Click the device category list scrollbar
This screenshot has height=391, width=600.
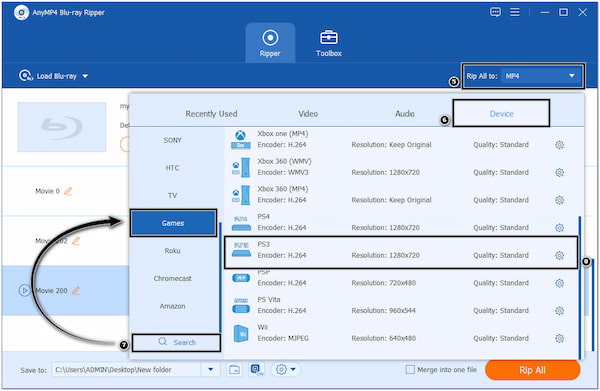click(x=220, y=277)
